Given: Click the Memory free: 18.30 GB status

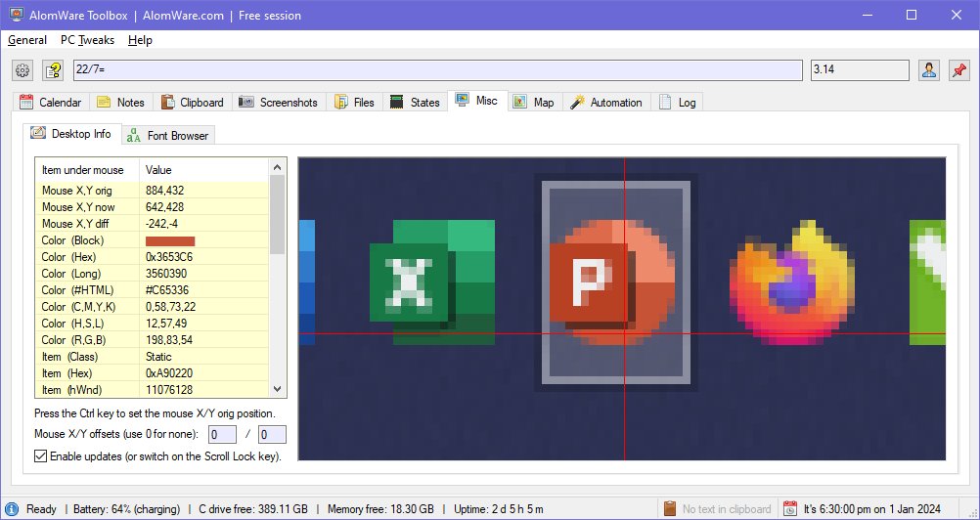Looking at the screenshot, I should [x=380, y=509].
